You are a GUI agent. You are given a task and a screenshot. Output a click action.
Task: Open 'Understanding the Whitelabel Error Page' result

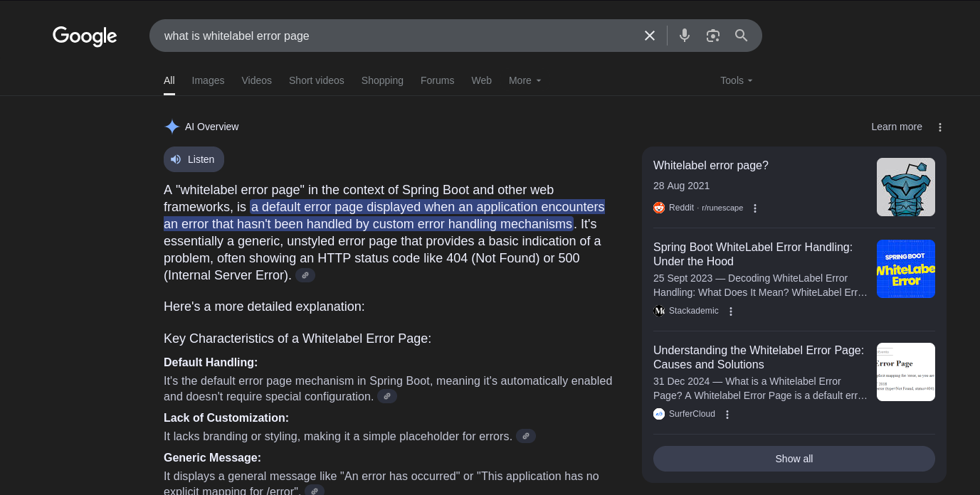coord(759,357)
